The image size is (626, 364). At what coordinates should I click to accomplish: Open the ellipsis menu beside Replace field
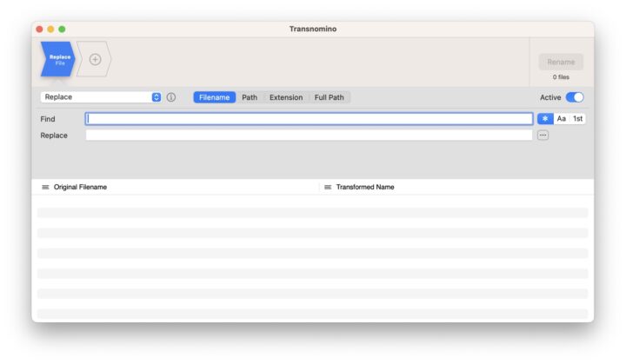[543, 136]
